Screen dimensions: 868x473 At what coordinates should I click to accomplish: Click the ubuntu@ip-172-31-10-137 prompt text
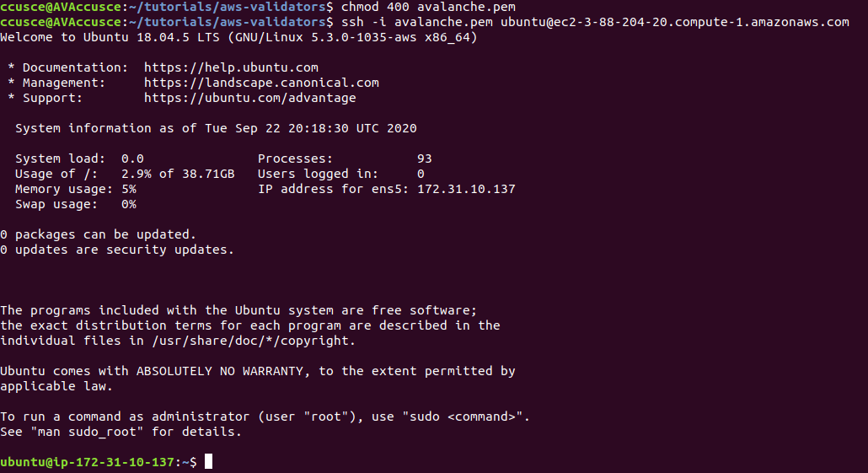coord(88,462)
